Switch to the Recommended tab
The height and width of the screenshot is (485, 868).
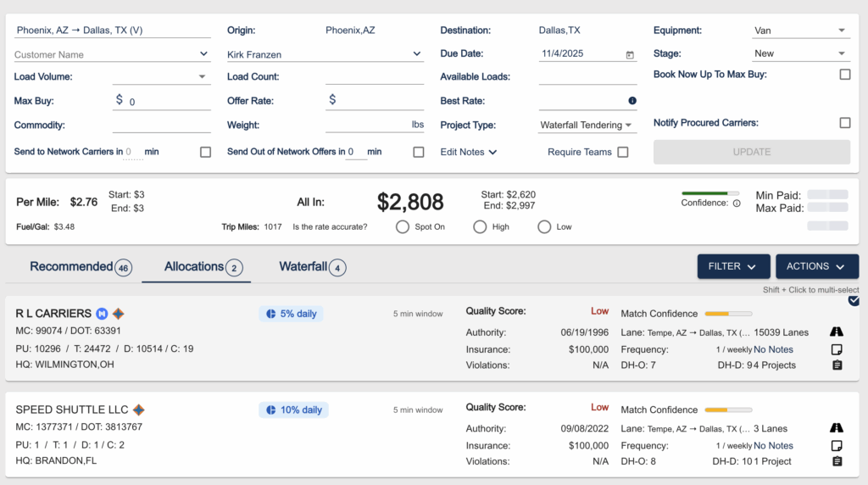point(80,267)
